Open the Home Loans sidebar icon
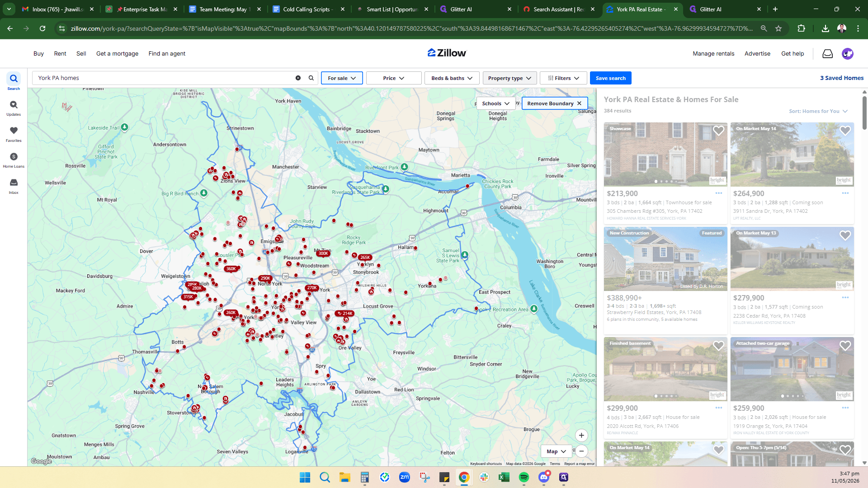 click(14, 160)
